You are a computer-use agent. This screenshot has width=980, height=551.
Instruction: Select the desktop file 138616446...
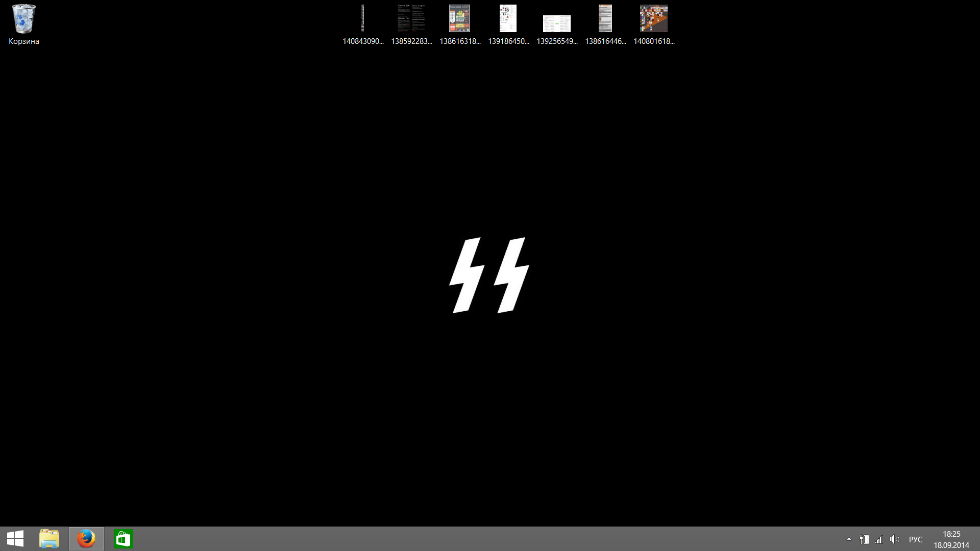click(605, 19)
